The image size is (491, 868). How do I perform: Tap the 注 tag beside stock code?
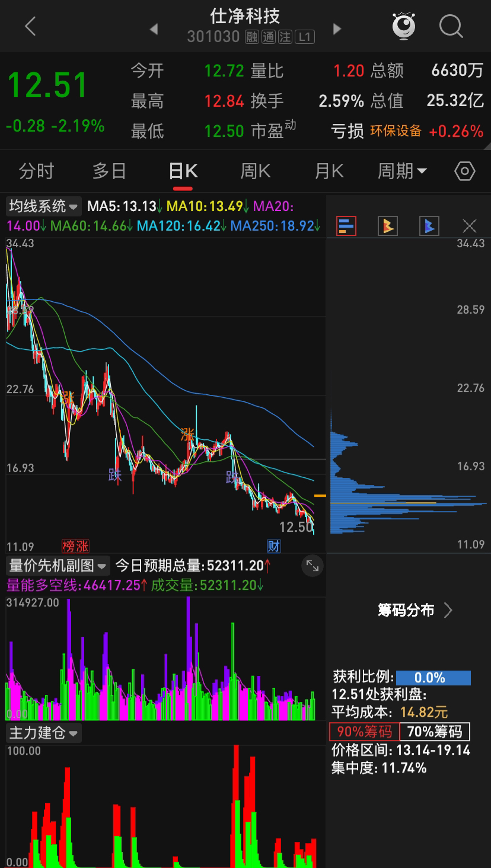pyautogui.click(x=286, y=37)
